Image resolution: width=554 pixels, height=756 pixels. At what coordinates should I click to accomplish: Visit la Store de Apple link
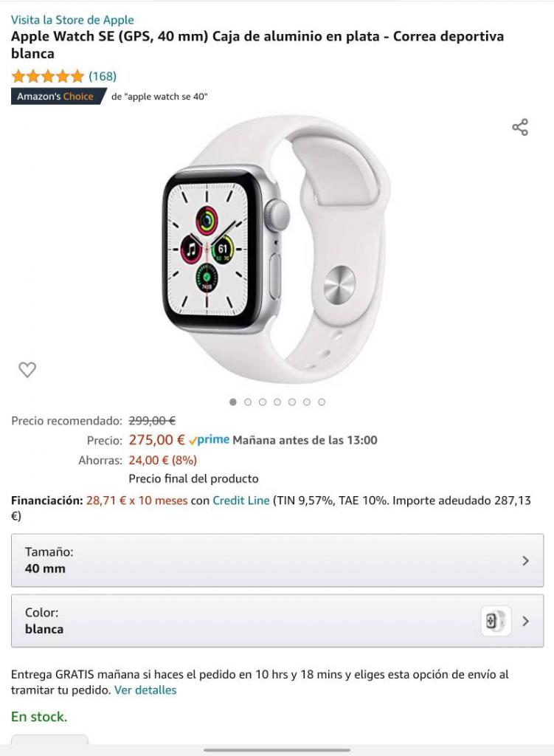click(72, 20)
